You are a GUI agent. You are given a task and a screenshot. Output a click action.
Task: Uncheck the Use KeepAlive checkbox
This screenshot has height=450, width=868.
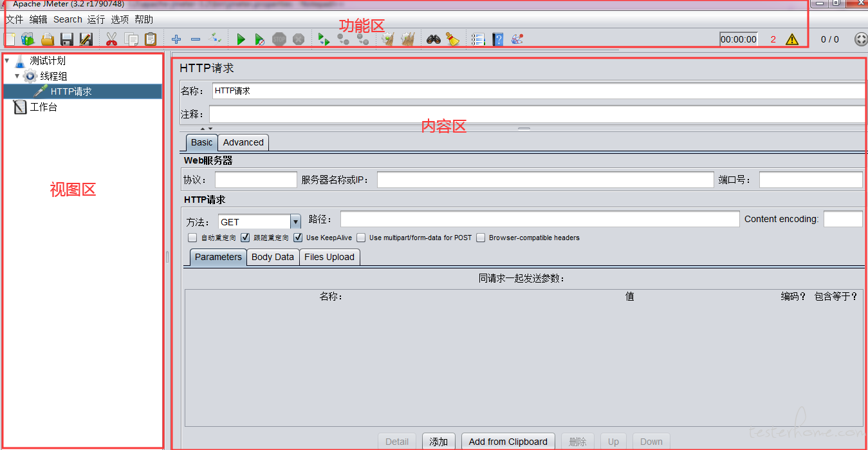click(x=298, y=238)
